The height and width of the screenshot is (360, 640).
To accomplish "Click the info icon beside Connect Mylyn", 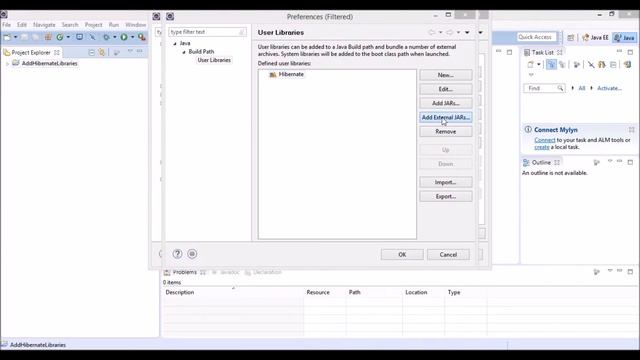I will [x=528, y=129].
